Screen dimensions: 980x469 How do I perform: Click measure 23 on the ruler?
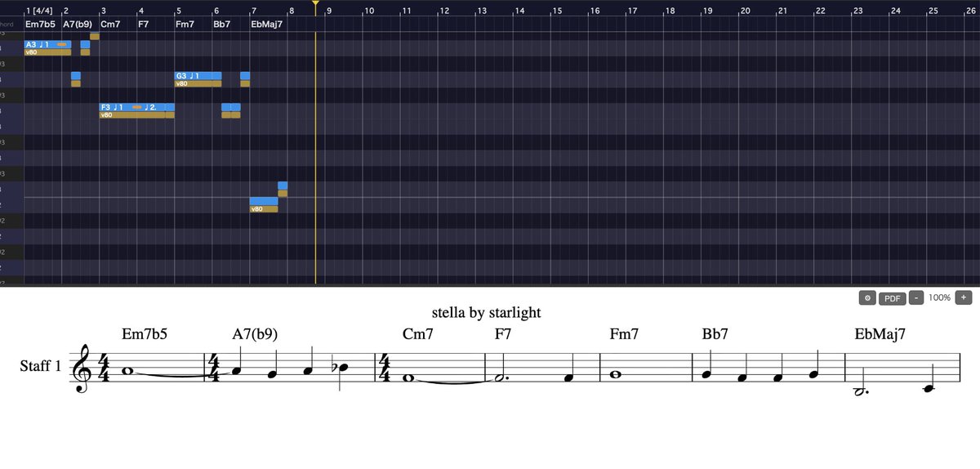(857, 11)
